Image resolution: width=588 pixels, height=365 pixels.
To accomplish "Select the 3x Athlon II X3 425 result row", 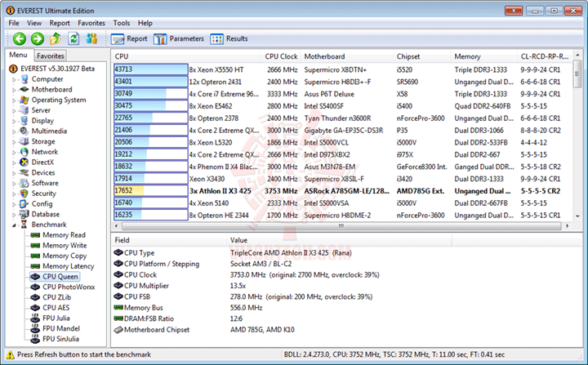I will pos(341,191).
